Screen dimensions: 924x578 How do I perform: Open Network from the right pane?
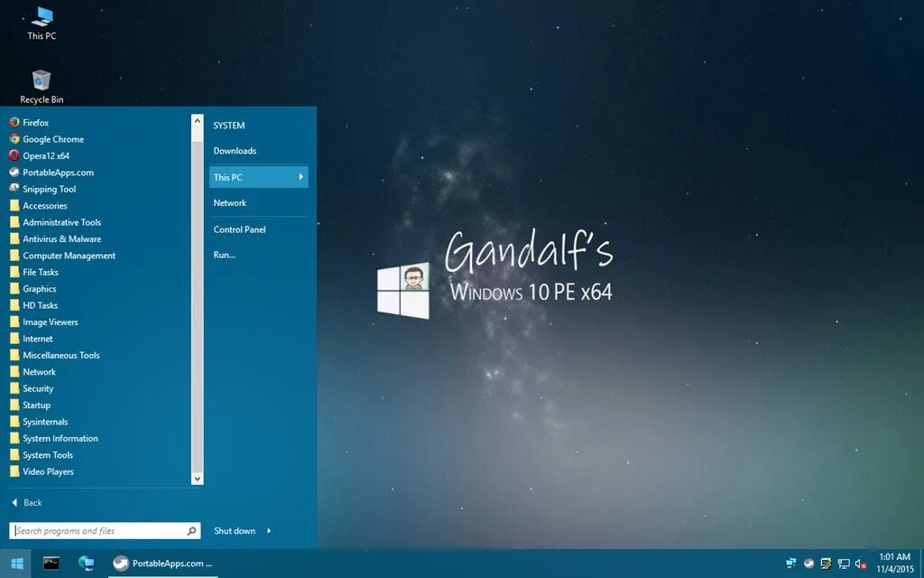point(230,203)
